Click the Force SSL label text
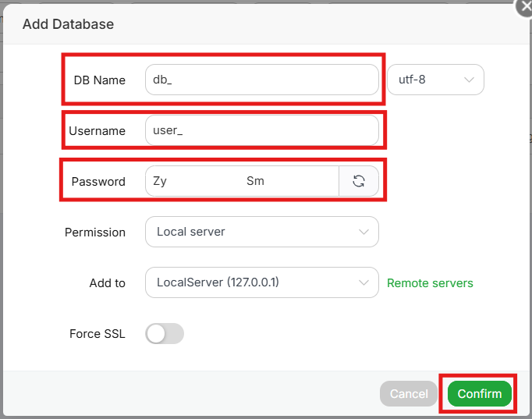Screen dimensions: 532x419 98,334
